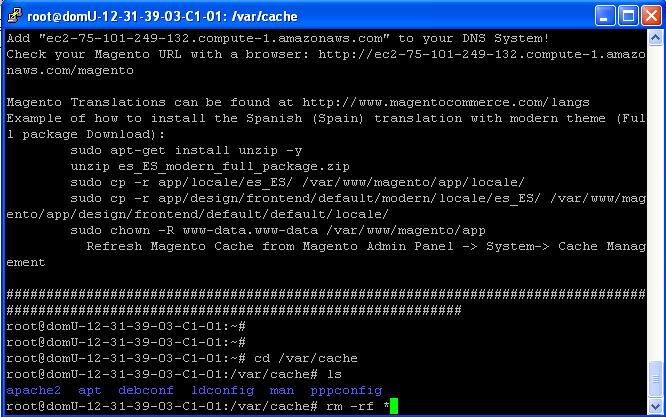Click the 'rm -rf *' command text
The width and height of the screenshot is (666, 417).
pos(358,406)
